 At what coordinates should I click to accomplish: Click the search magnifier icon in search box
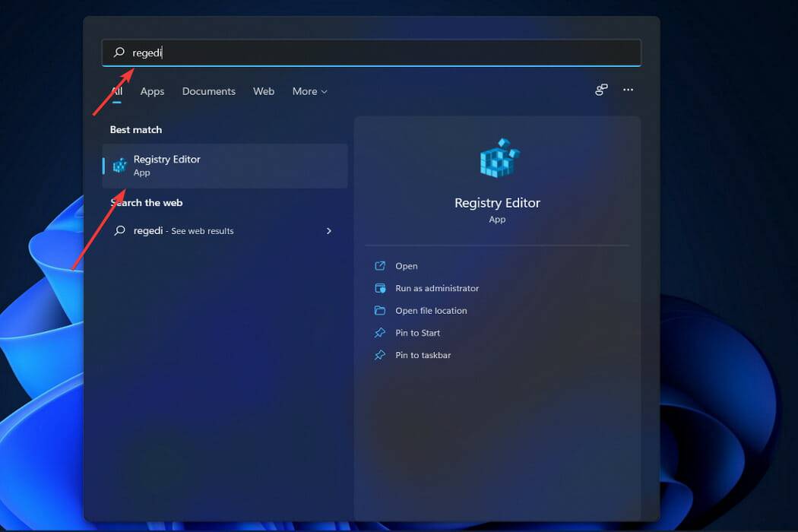(x=119, y=52)
